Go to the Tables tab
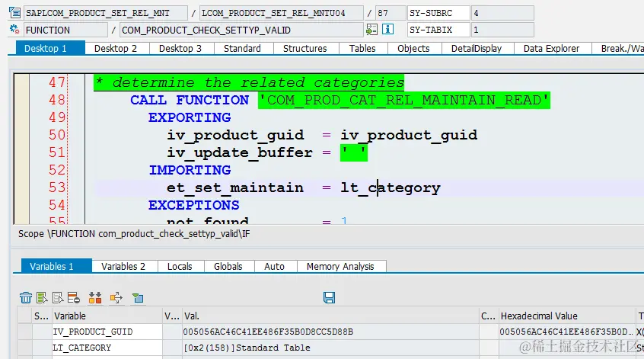644x359 pixels. (x=362, y=48)
